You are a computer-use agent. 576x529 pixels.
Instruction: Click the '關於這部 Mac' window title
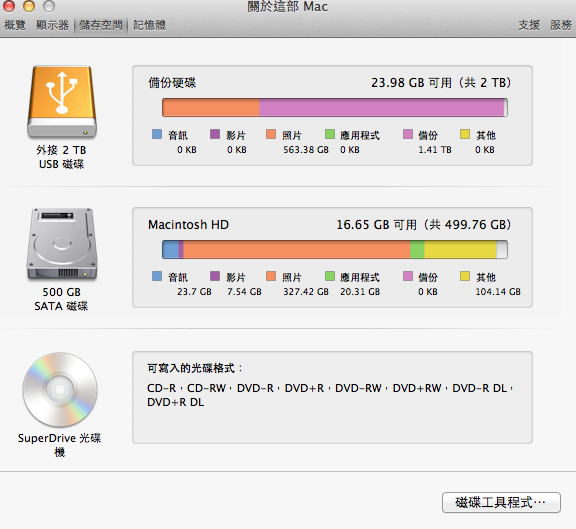(288, 6)
